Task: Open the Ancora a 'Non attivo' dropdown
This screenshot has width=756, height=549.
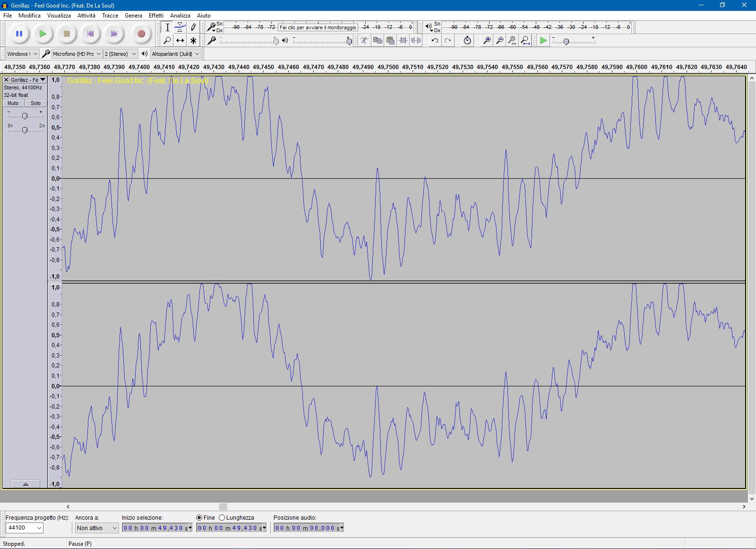Action: 96,528
